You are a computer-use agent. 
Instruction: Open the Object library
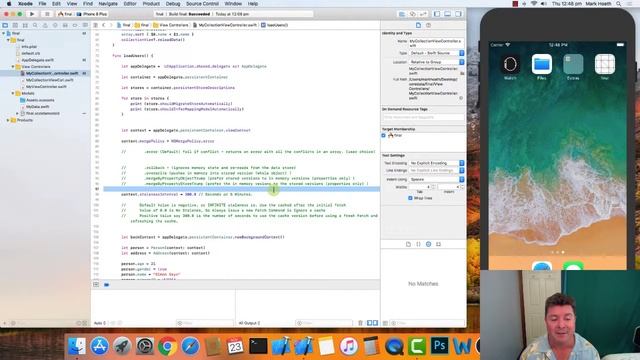tap(428, 244)
